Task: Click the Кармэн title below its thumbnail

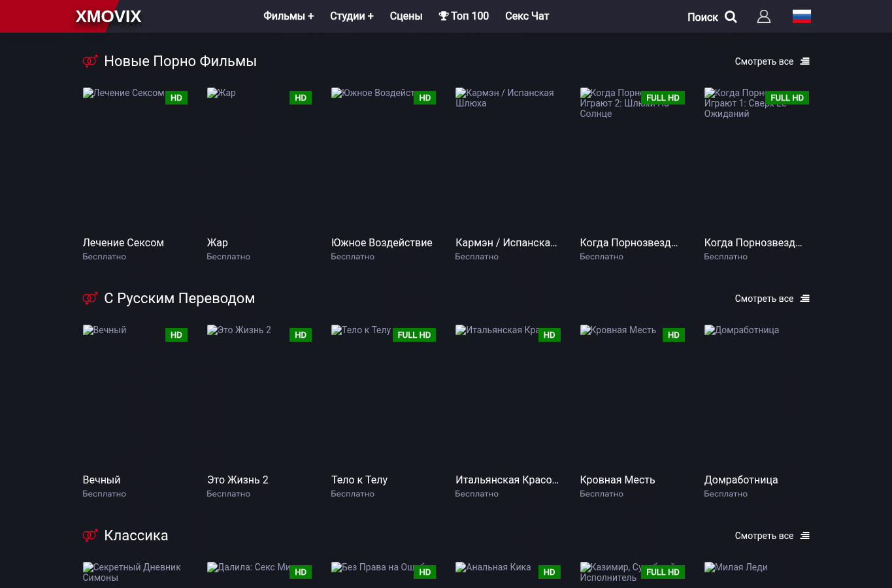Action: tap(506, 243)
